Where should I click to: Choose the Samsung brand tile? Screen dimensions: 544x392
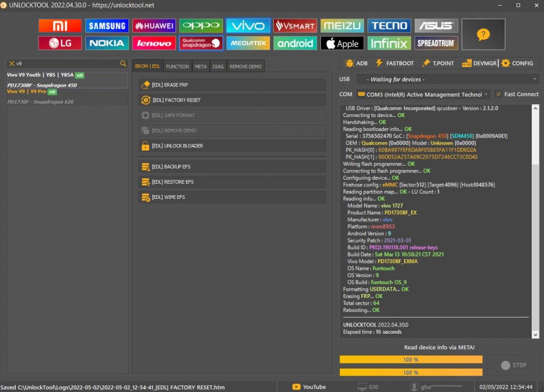pos(107,26)
